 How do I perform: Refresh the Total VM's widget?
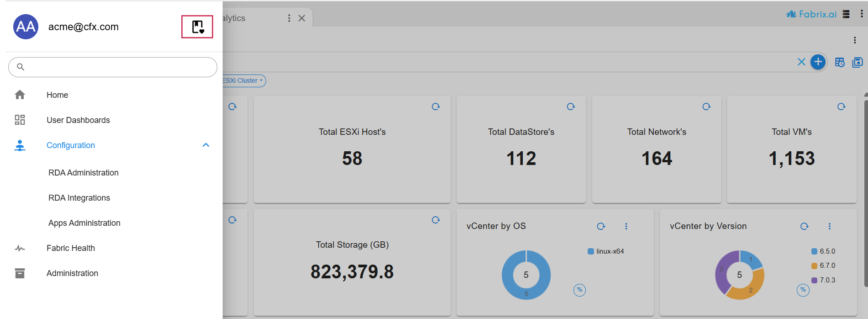[841, 107]
